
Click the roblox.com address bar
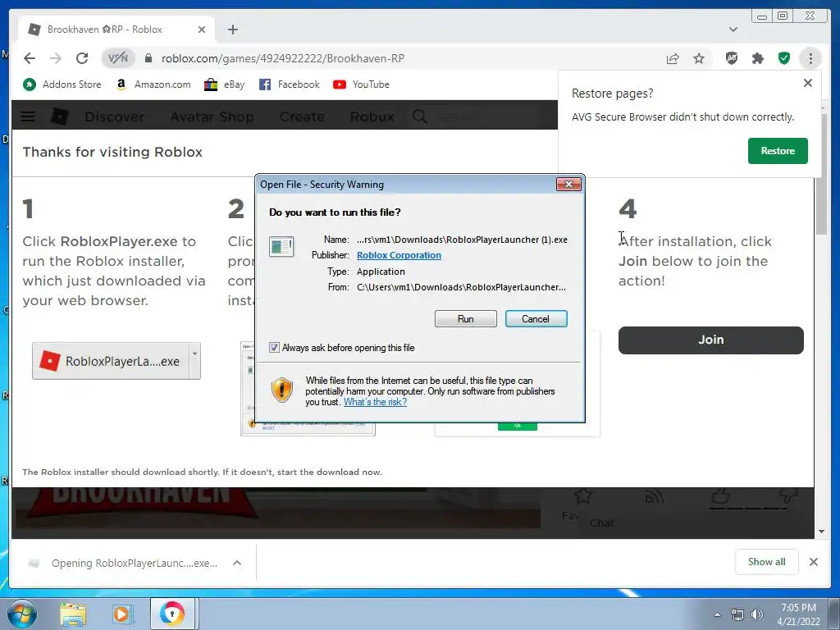[283, 58]
